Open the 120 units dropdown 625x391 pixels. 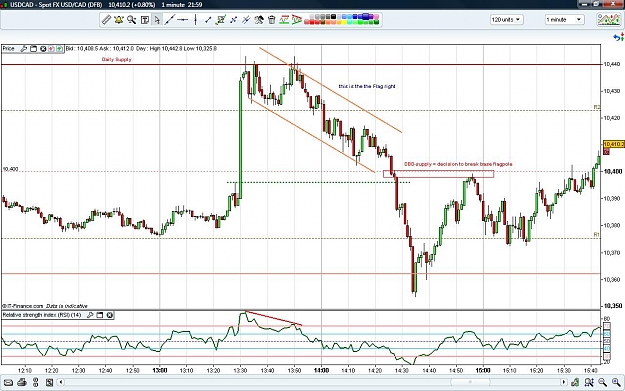coord(506,20)
